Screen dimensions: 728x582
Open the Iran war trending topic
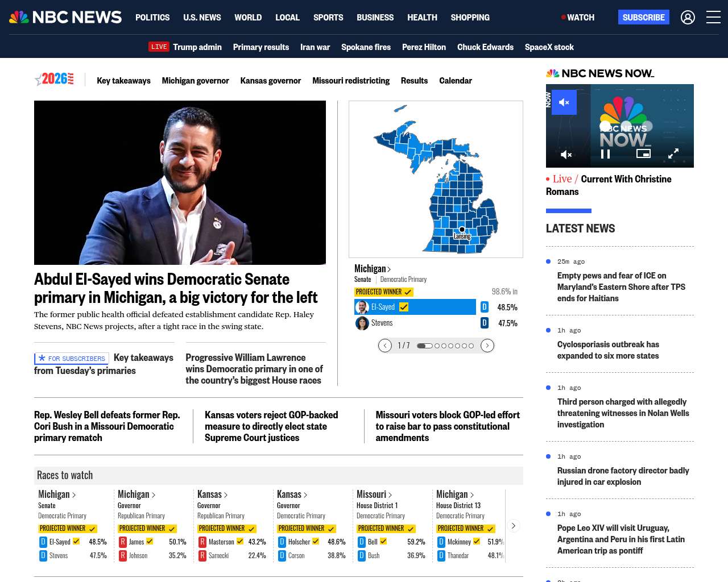(x=315, y=47)
